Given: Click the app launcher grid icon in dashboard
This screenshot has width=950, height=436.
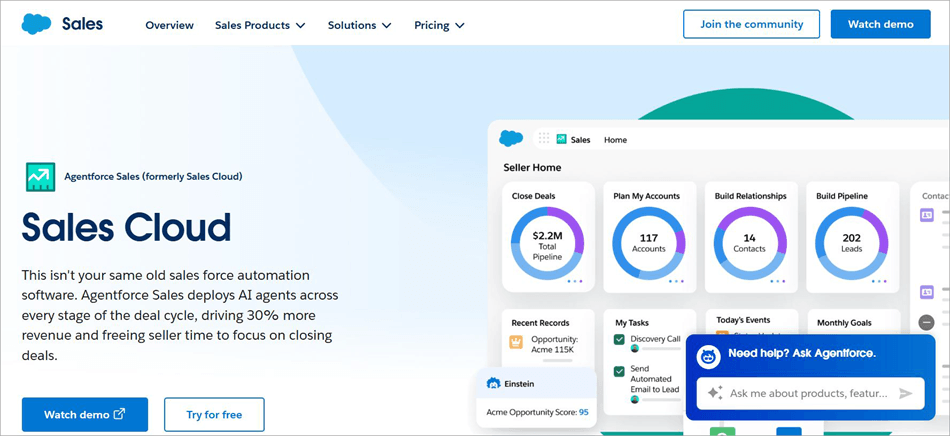Looking at the screenshot, I should click(543, 139).
